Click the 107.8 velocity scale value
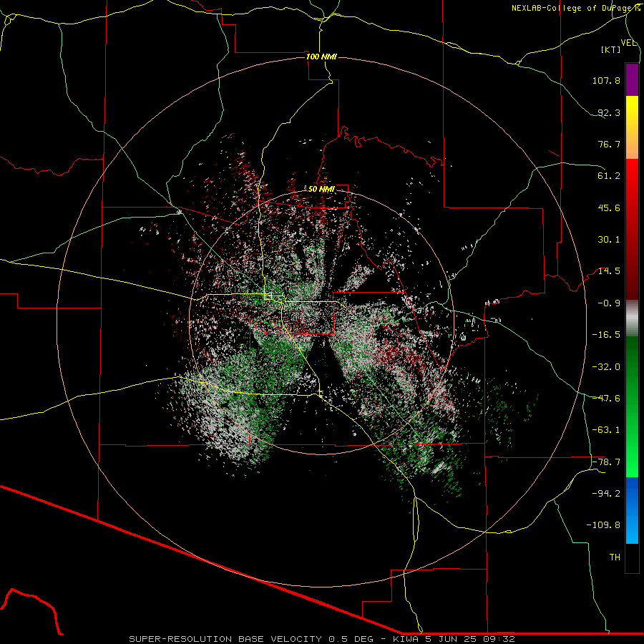Image resolution: width=644 pixels, height=644 pixels. (x=606, y=80)
